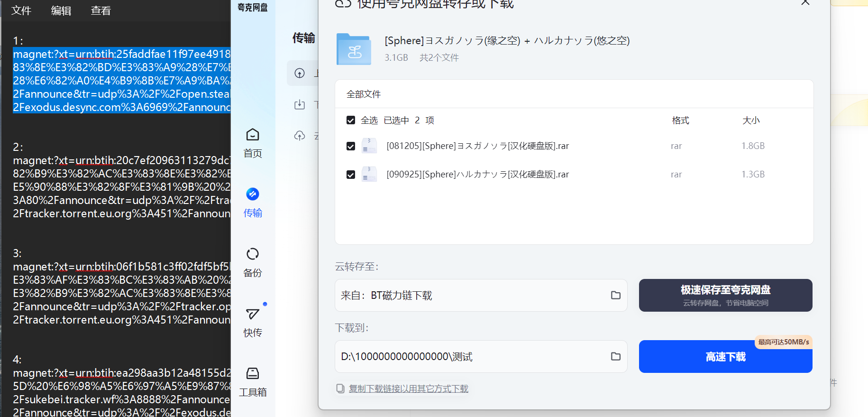Click magnet link 2 text in the editor
This screenshot has height=417, width=868.
point(121,187)
